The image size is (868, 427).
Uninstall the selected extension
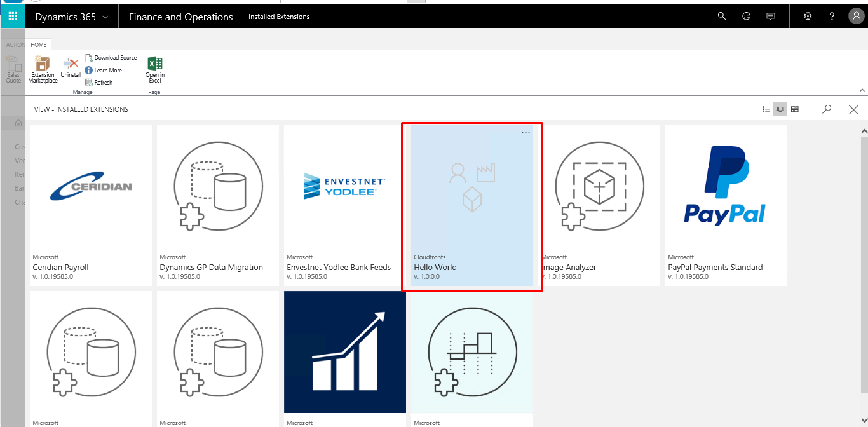tap(71, 68)
